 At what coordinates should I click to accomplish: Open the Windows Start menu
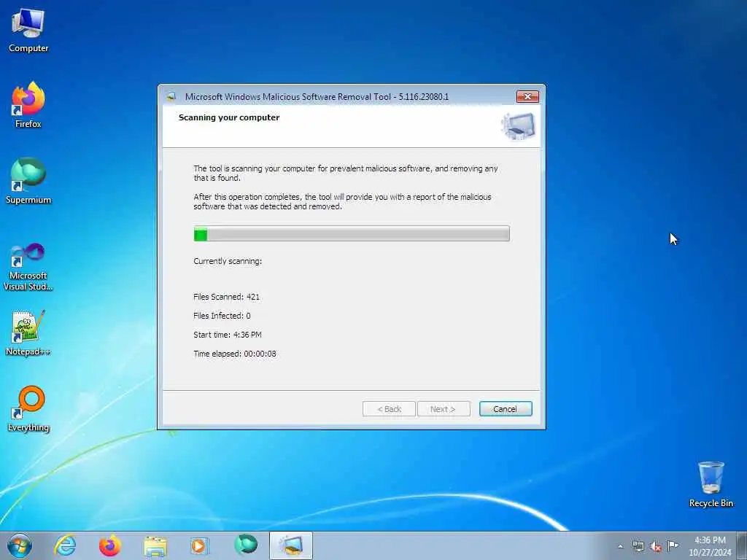[x=20, y=545]
